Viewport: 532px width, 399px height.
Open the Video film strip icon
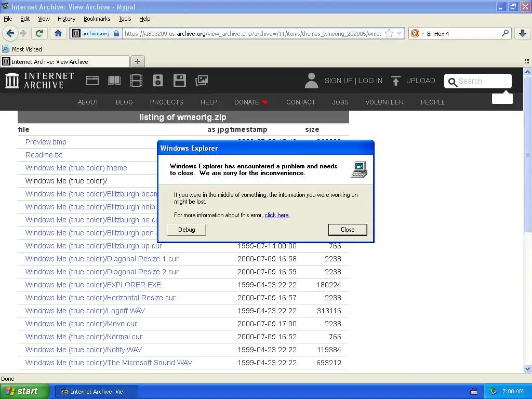tap(136, 81)
